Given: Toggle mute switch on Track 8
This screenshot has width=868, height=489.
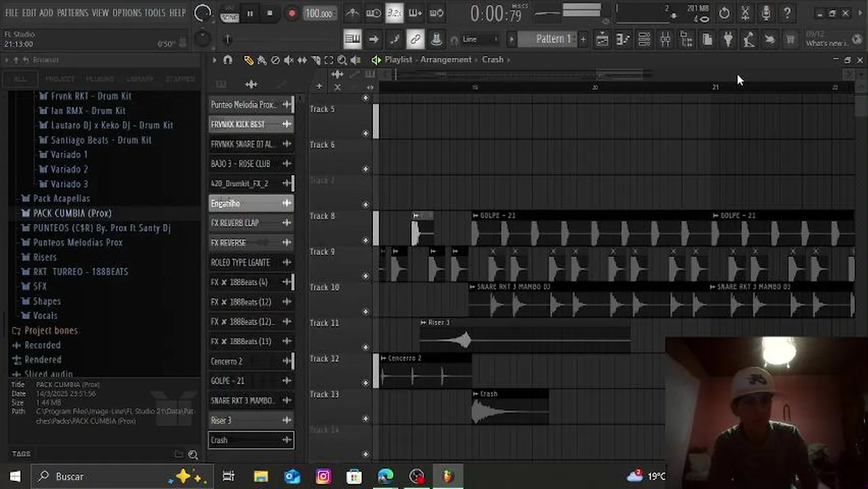Looking at the screenshot, I should [x=366, y=240].
